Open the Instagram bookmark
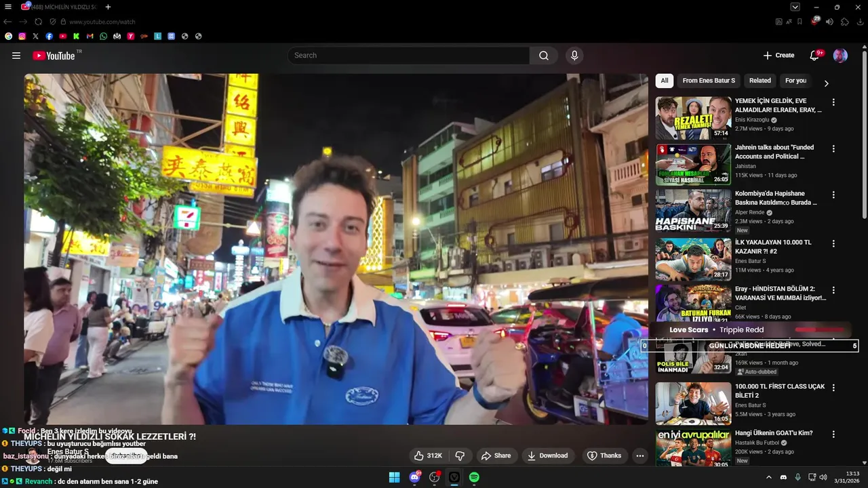Image resolution: width=868 pixels, height=488 pixels. [22, 36]
